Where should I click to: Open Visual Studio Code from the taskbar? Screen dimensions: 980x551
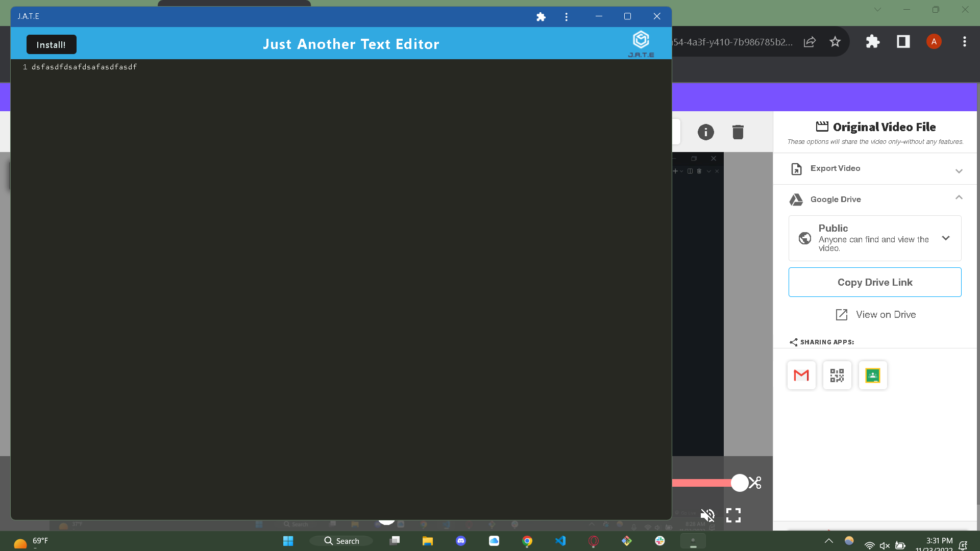pyautogui.click(x=560, y=541)
